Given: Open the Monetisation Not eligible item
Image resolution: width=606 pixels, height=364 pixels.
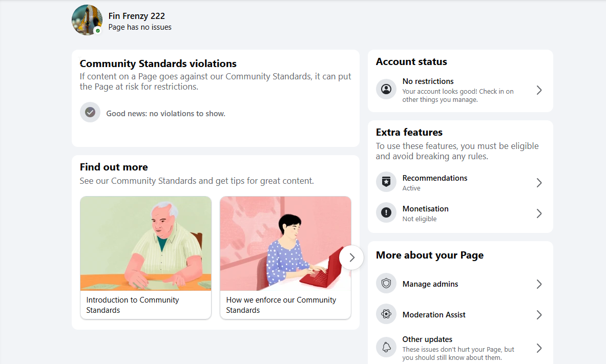Looking at the screenshot, I should click(x=461, y=213).
